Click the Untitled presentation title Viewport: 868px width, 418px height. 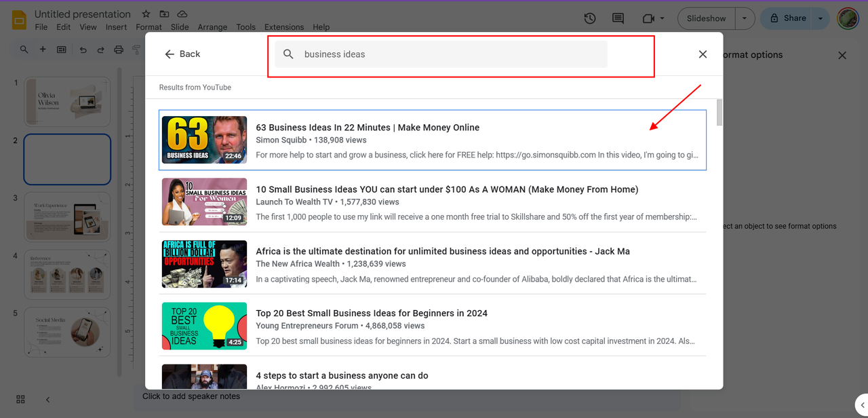point(83,14)
